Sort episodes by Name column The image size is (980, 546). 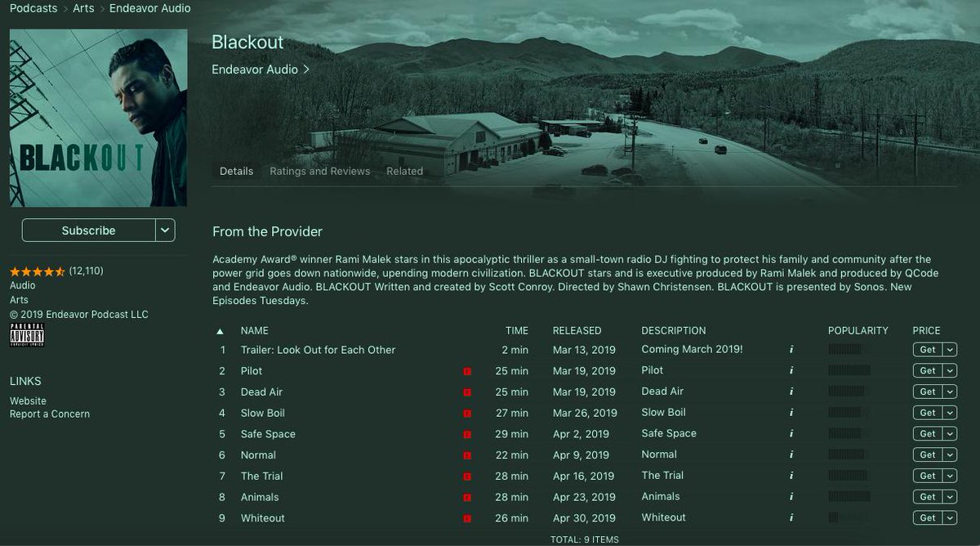[255, 331]
